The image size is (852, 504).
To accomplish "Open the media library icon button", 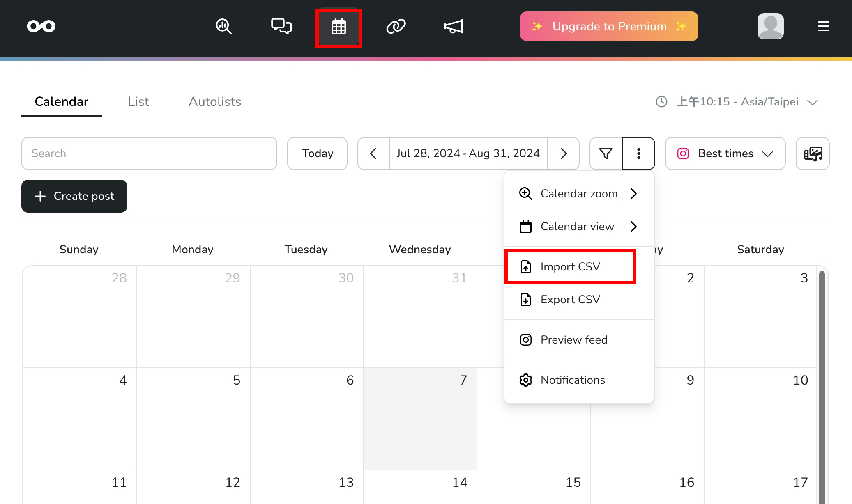I will 813,153.
